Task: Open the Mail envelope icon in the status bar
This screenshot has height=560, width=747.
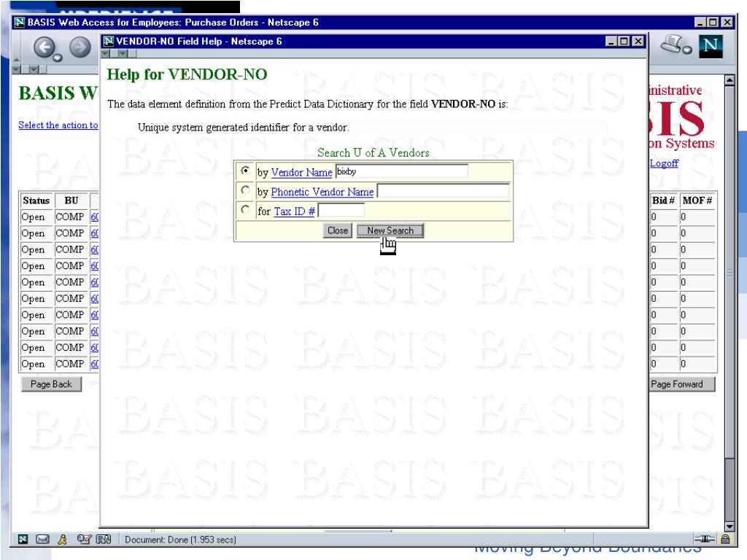Action: coord(43,539)
